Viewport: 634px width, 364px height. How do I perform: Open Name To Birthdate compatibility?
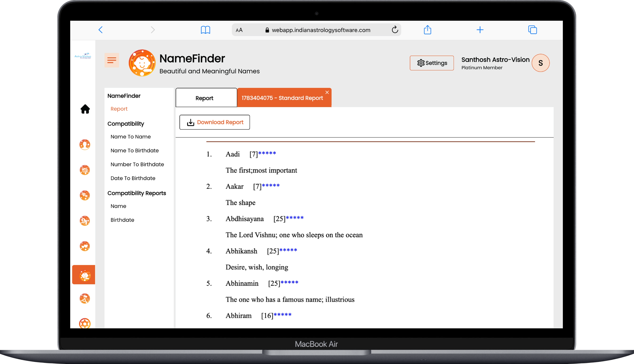135,151
